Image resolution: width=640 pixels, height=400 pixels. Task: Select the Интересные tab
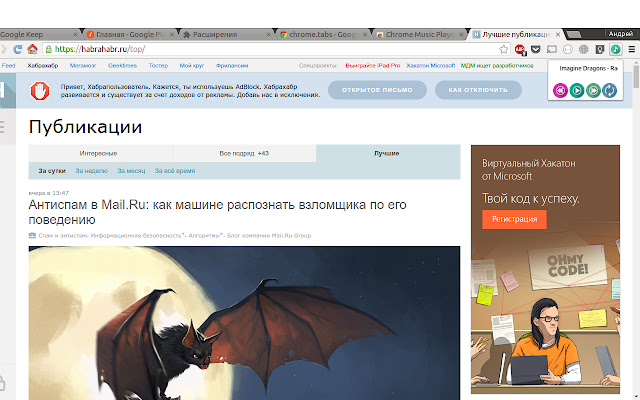(100, 153)
